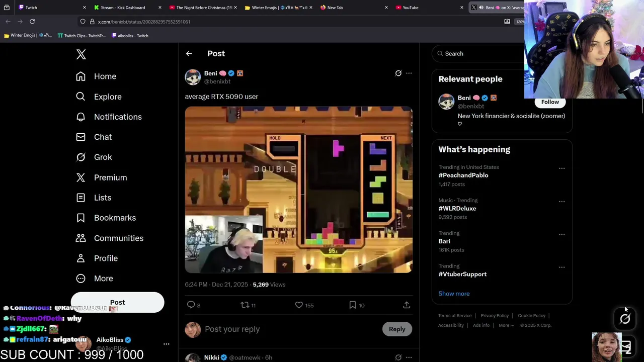The width and height of the screenshot is (644, 362).
Task: Open Cookie Policy footer link
Action: click(531, 316)
